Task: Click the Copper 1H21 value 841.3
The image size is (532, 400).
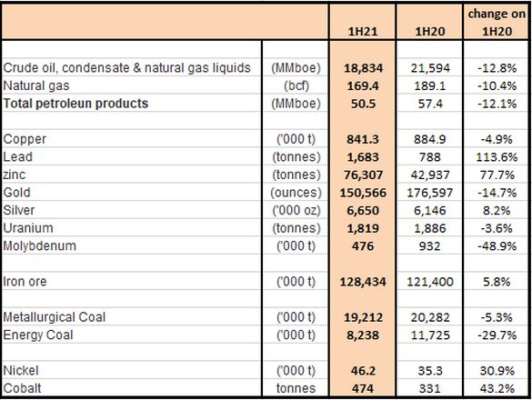Action: click(362, 139)
